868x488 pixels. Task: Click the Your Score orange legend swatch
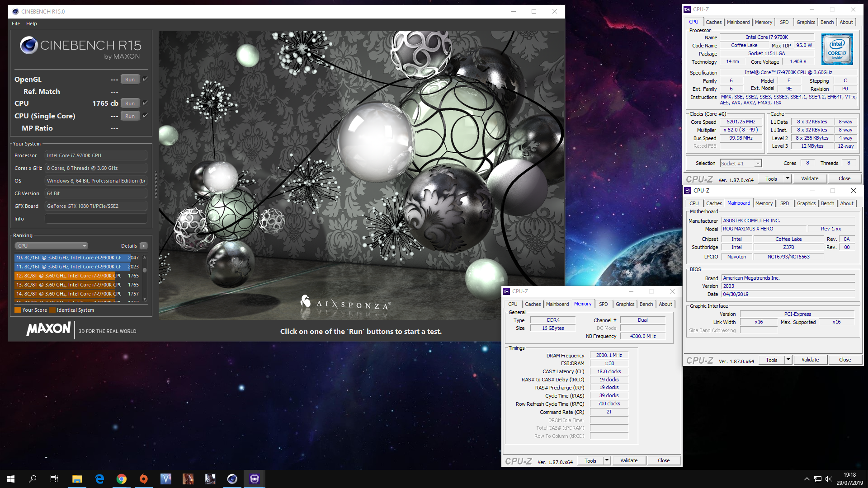click(x=18, y=310)
